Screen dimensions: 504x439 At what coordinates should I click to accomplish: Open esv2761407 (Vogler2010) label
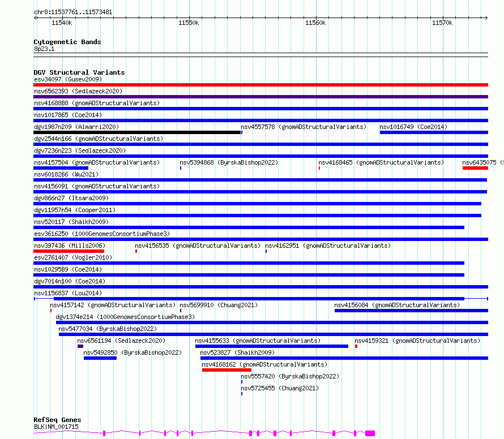(x=73, y=257)
